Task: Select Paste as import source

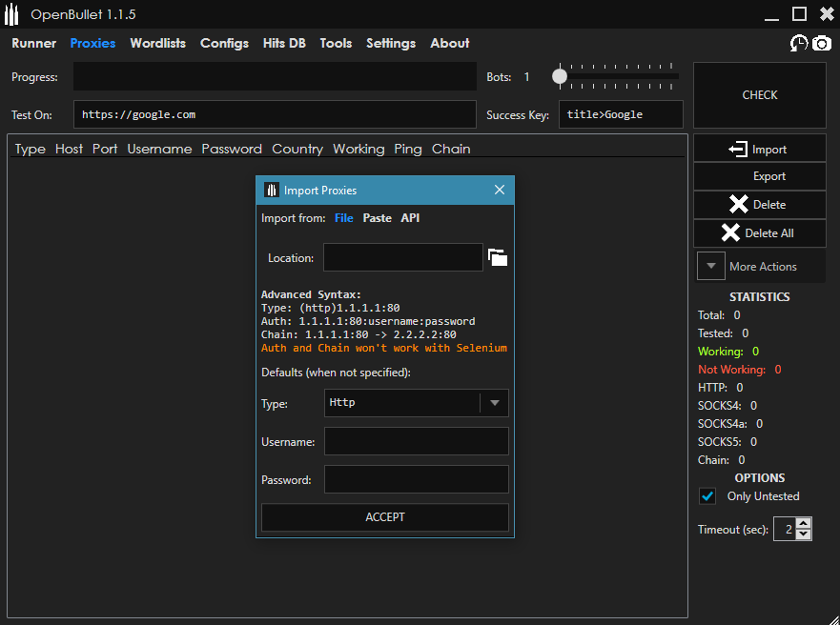Action: [x=377, y=218]
